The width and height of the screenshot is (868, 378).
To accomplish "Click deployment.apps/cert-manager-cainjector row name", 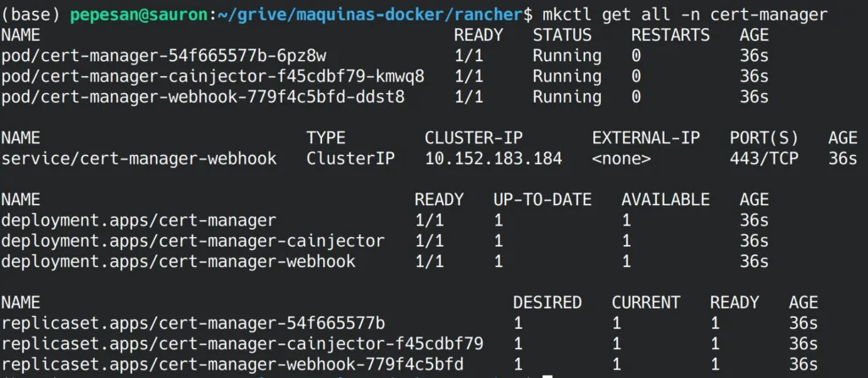I will click(192, 241).
